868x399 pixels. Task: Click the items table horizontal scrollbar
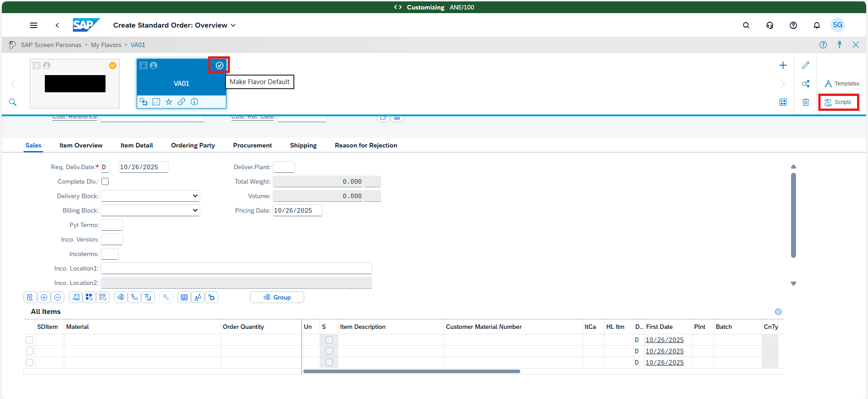pyautogui.click(x=411, y=371)
